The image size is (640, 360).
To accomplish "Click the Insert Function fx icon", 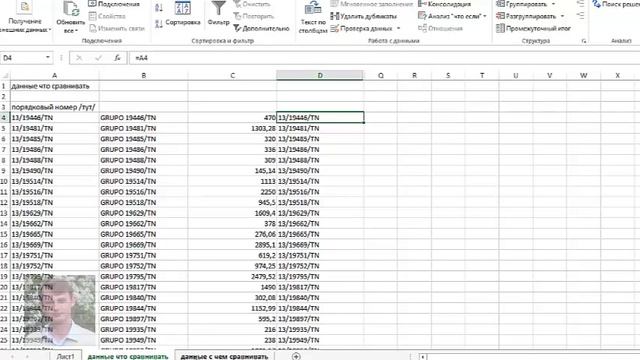I will [x=117, y=58].
